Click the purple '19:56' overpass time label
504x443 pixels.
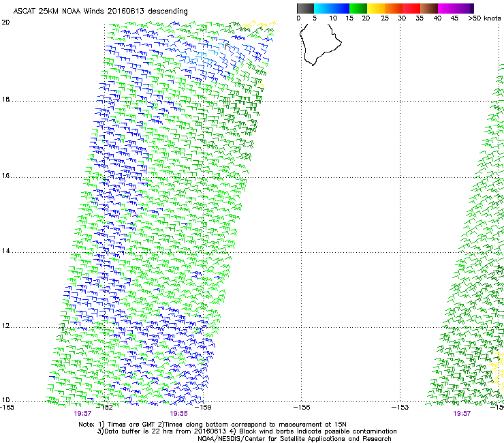tap(178, 414)
